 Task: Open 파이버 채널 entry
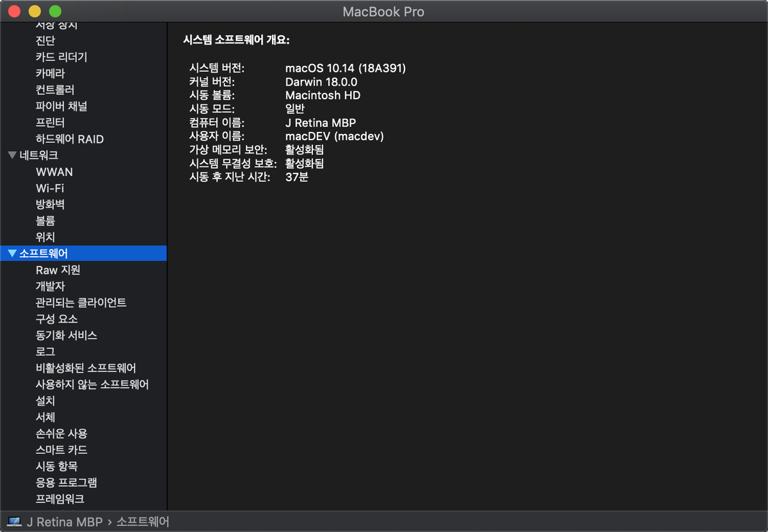pos(61,106)
